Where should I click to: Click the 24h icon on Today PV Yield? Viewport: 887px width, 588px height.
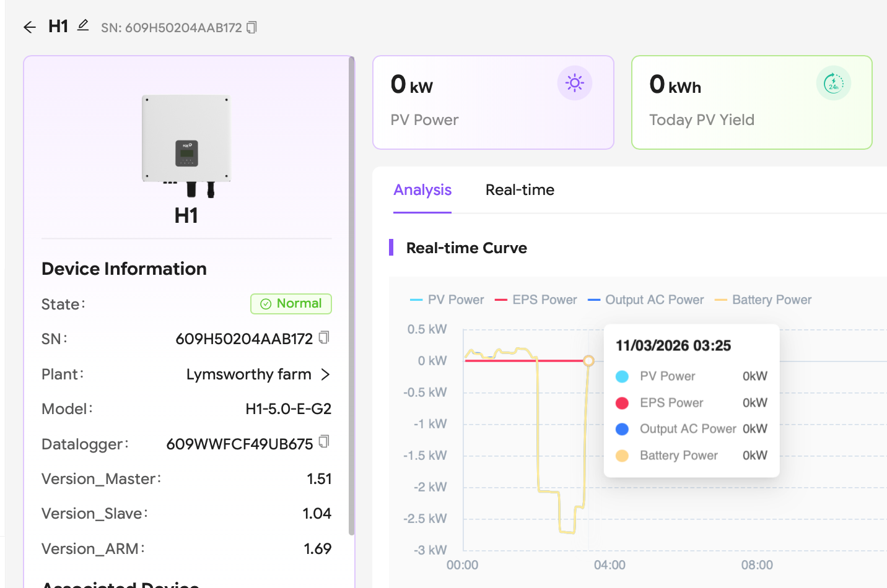point(833,83)
